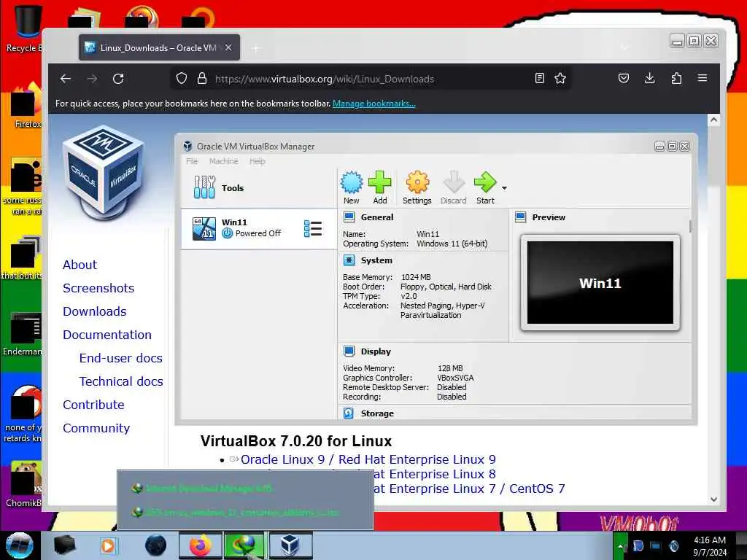
Task: Open the Community sidebar link
Action: pyautogui.click(x=96, y=428)
